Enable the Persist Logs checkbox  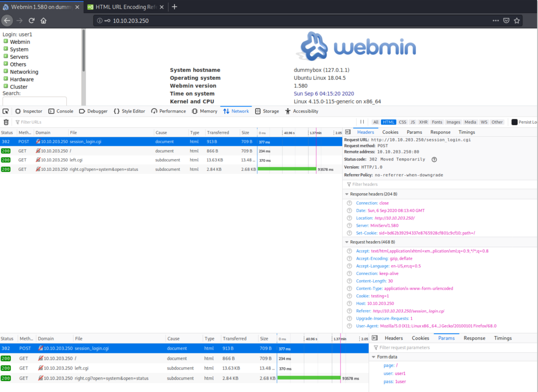[514, 122]
